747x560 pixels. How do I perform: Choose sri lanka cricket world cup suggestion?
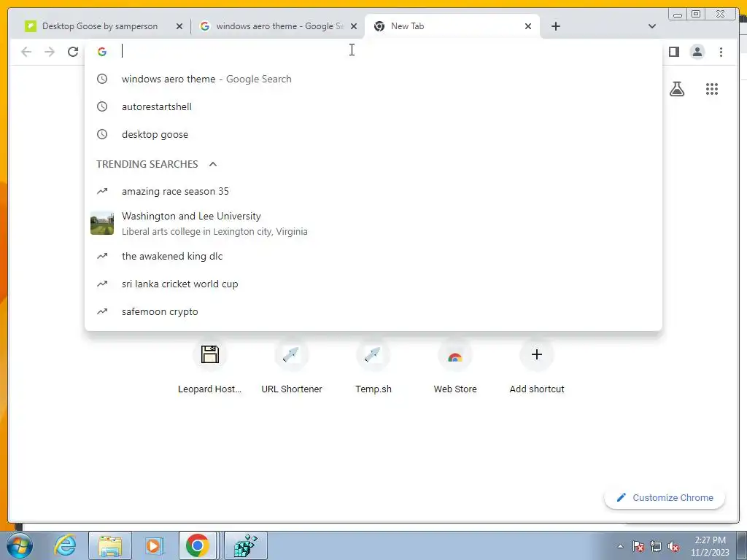pyautogui.click(x=373, y=284)
